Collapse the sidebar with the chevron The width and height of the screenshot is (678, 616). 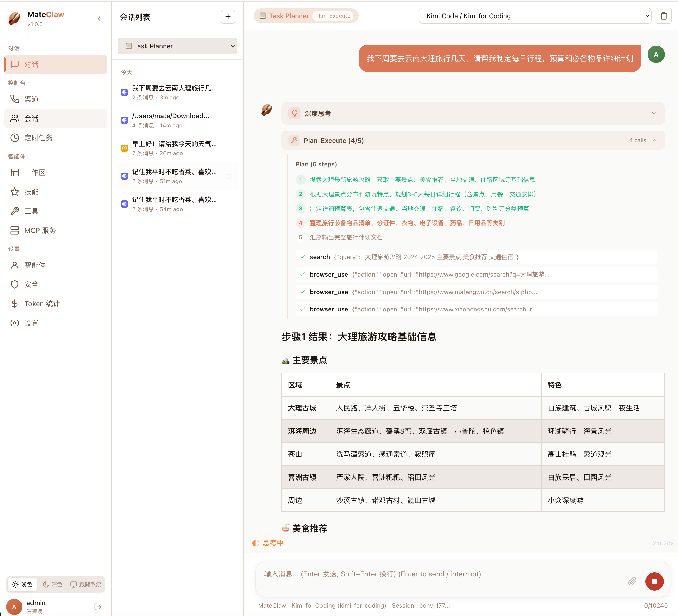pos(99,19)
